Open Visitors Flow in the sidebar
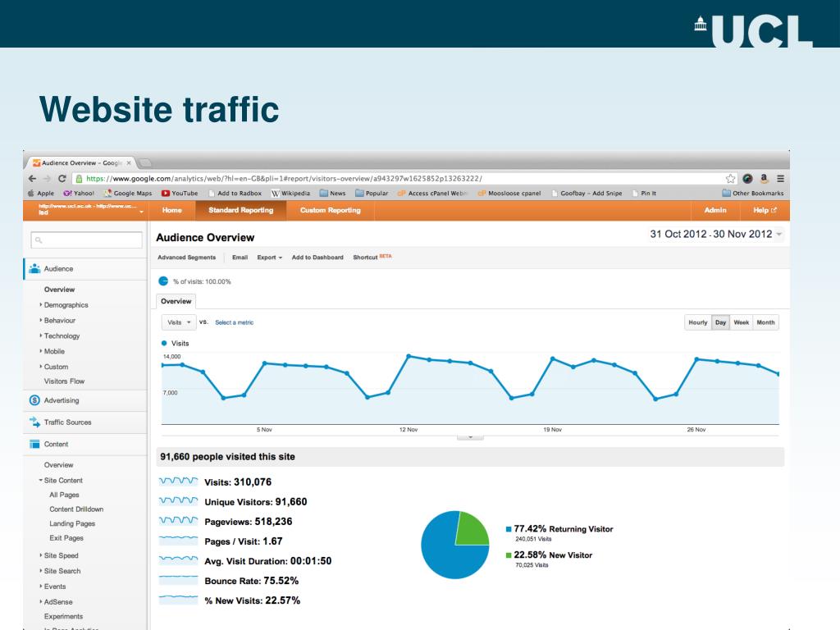The height and width of the screenshot is (630, 840). click(x=64, y=381)
